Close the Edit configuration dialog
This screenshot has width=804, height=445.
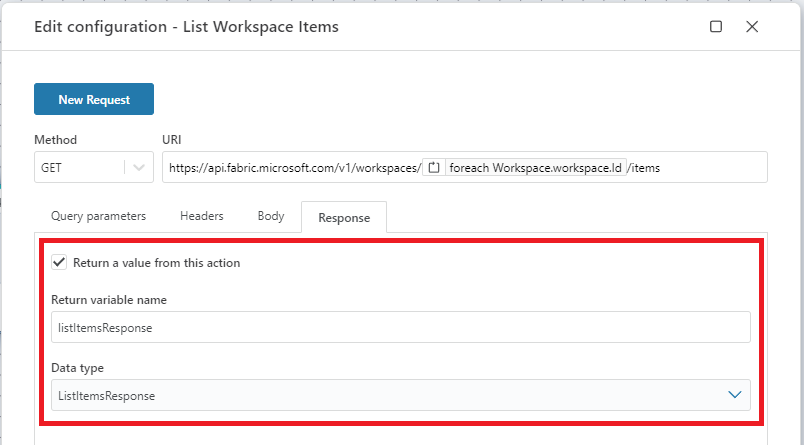752,27
